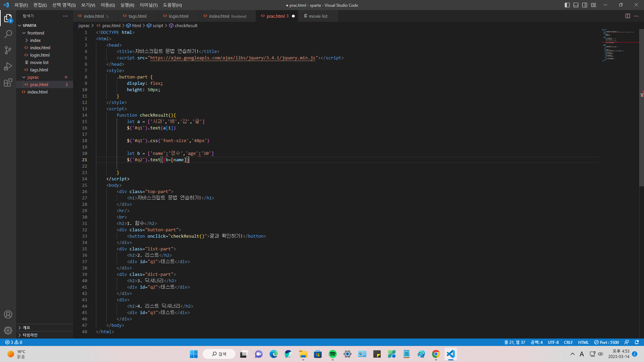644x362 pixels.
Task: Toggle the secondary side bar
Action: 585,5
